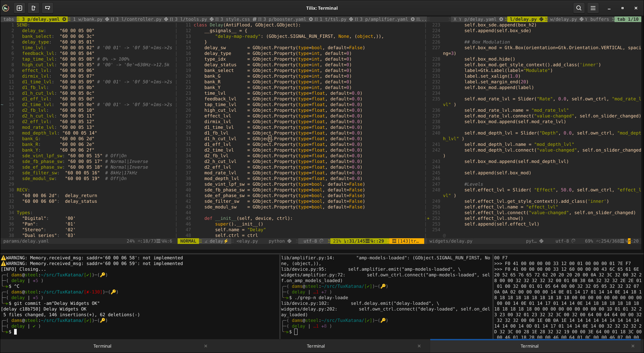Click the X close marker in vim tabline
The height and width of the screenshot is (353, 644).
pos(455,19)
